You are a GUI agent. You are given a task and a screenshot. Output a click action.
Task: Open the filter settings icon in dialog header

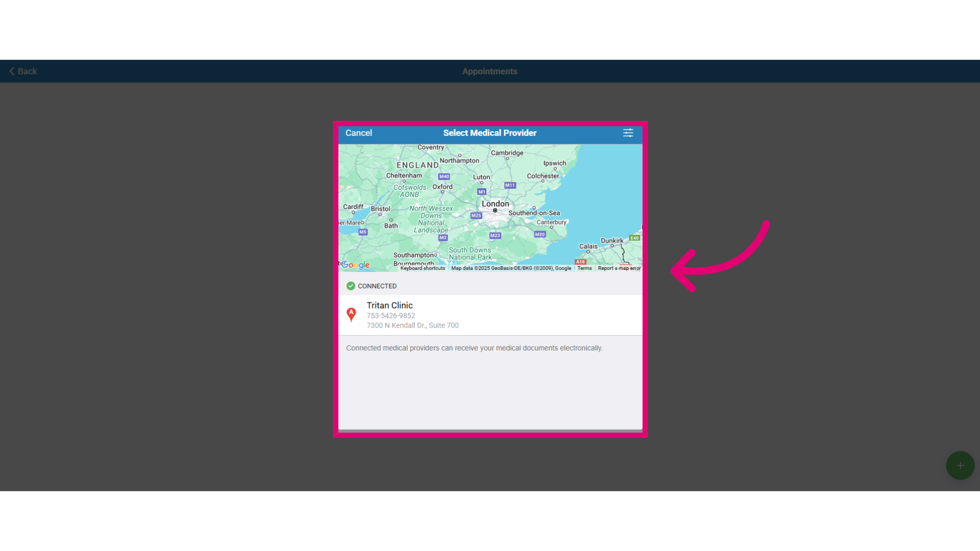[628, 133]
